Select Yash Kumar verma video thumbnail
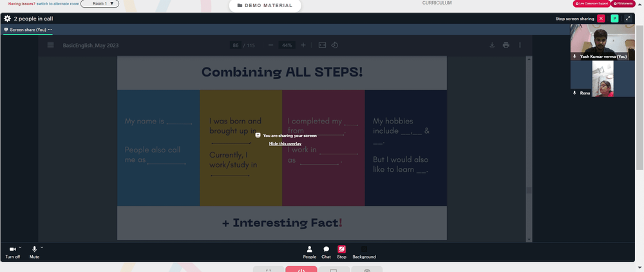The image size is (644, 272). click(x=602, y=42)
